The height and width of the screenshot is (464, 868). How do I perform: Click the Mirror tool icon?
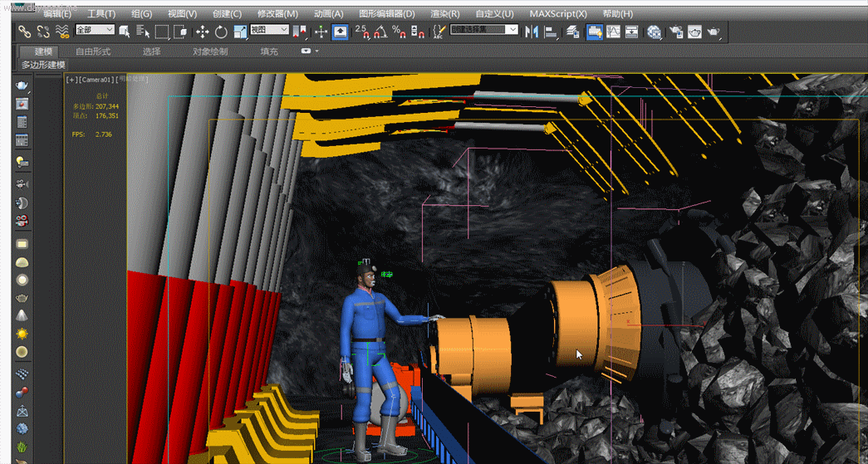(532, 32)
